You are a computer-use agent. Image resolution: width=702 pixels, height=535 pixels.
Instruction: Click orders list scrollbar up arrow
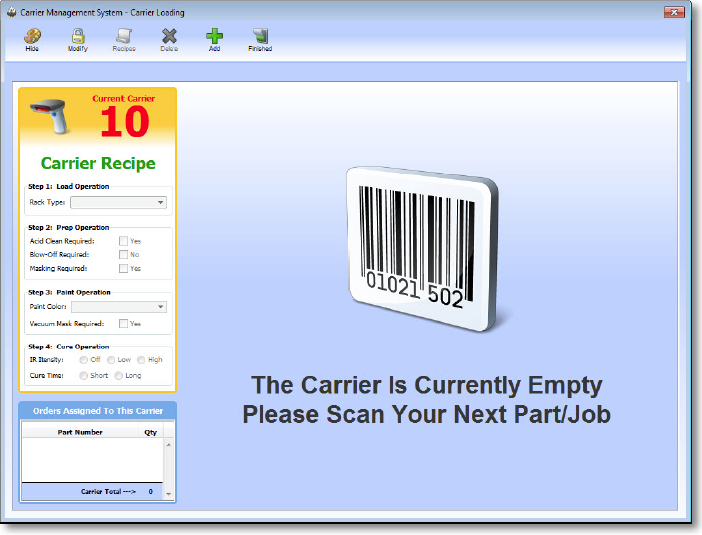169,445
